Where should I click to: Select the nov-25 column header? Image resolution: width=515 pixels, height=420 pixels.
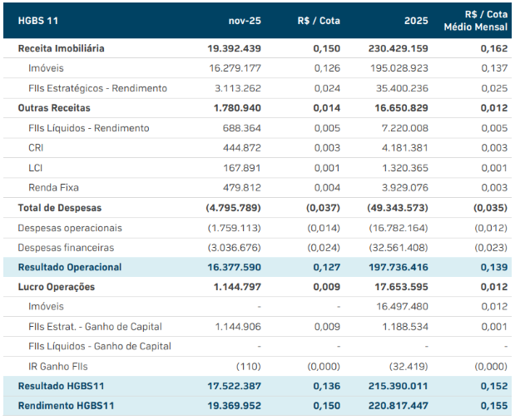point(245,20)
